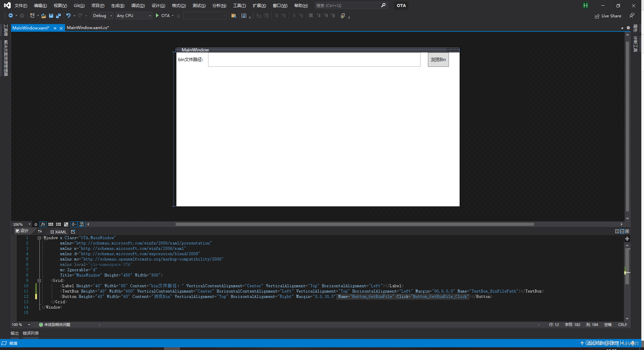Viewport: 644px width, 350px height.
Task: Click the horizontal split pane icon
Action: (x=622, y=231)
